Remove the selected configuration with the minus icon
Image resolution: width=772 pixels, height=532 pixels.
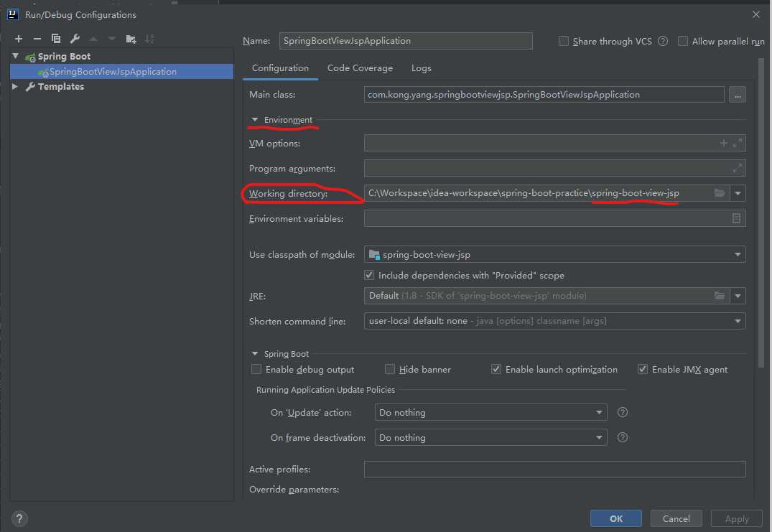tap(37, 39)
